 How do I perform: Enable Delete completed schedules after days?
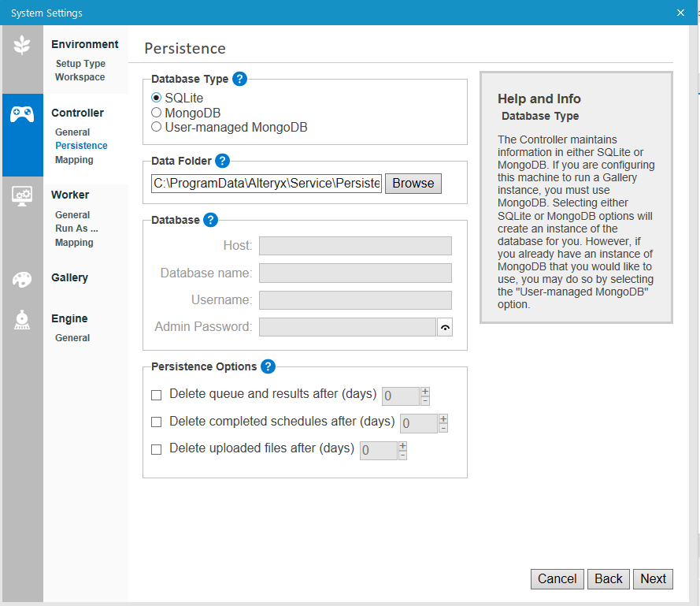[x=156, y=422]
